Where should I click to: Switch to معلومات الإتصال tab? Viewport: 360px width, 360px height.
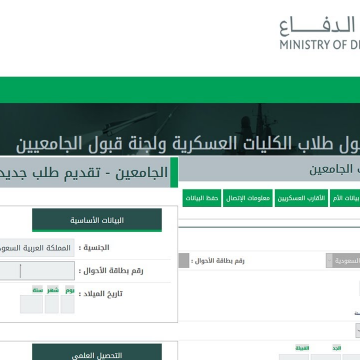(x=248, y=198)
